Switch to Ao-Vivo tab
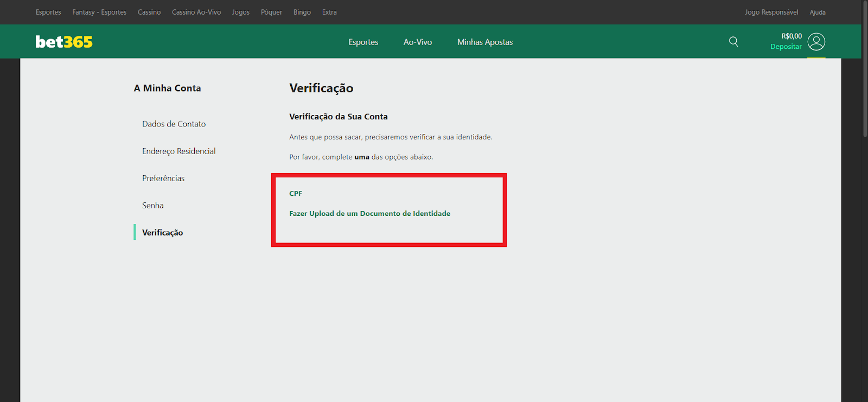868x402 pixels. point(418,42)
